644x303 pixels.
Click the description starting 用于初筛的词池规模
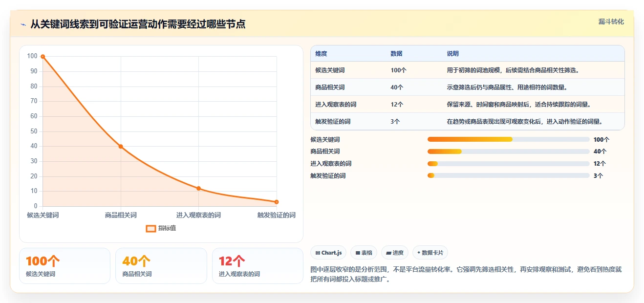click(513, 70)
